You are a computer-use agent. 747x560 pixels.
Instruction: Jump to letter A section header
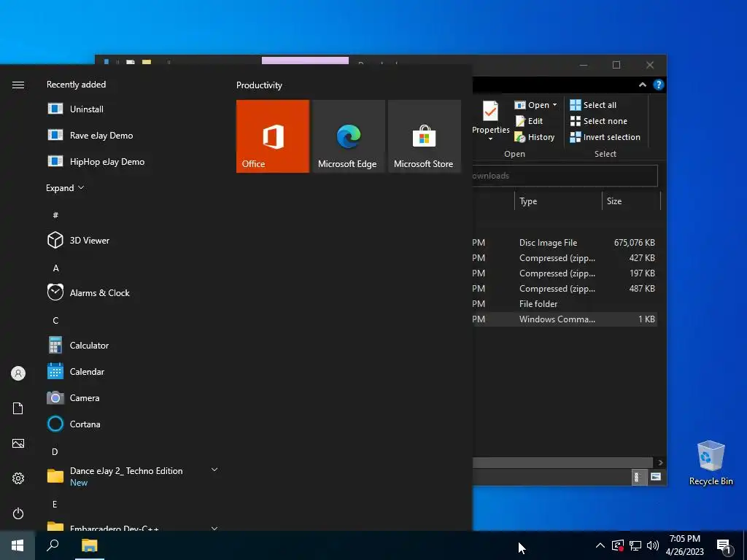pos(55,268)
